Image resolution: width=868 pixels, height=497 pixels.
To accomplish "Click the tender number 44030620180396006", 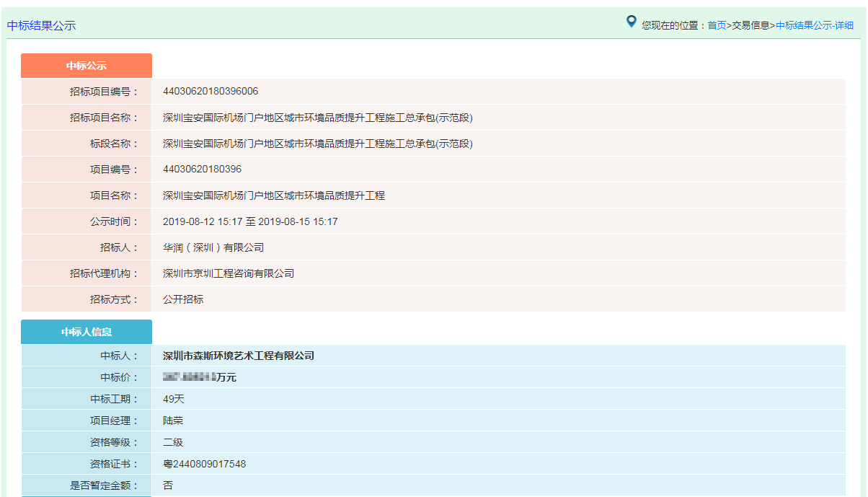I will [x=211, y=92].
